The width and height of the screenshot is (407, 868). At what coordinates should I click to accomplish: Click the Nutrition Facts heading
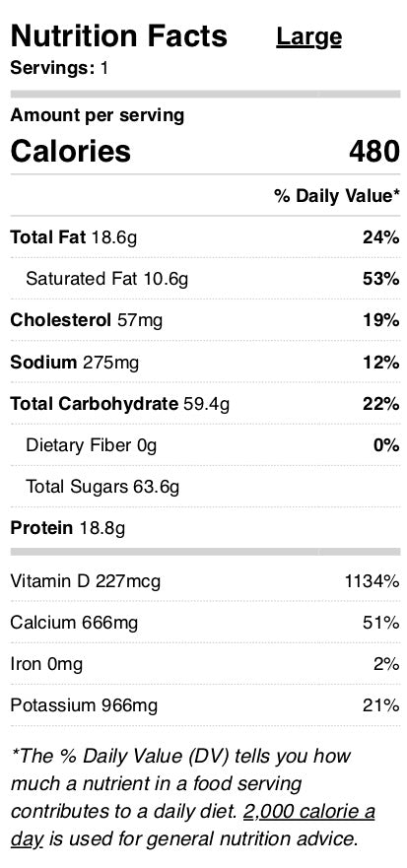click(119, 36)
